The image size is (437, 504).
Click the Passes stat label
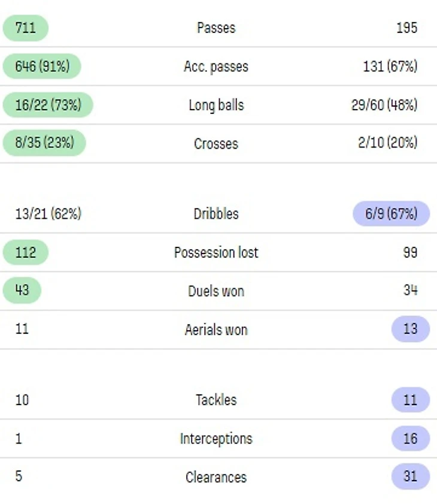pos(216,28)
